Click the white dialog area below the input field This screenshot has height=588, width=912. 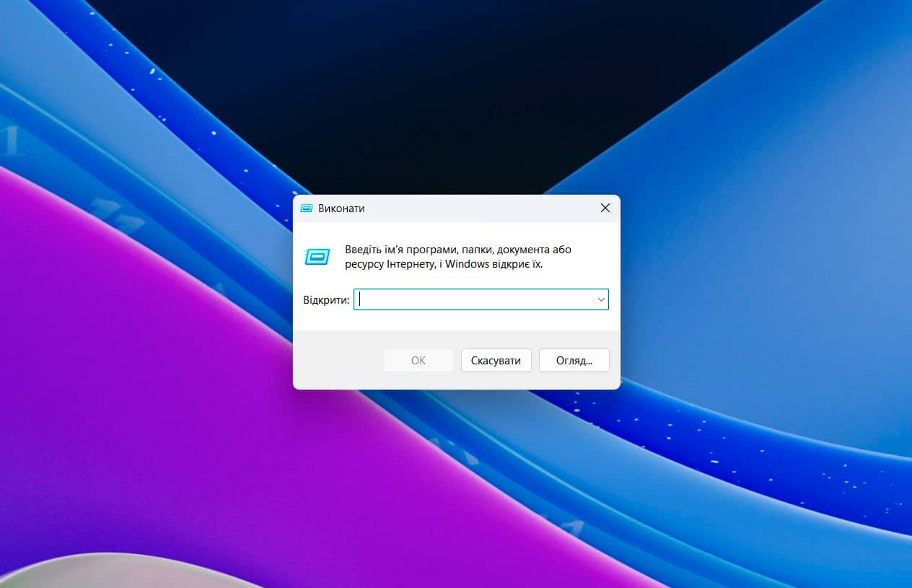(456, 320)
